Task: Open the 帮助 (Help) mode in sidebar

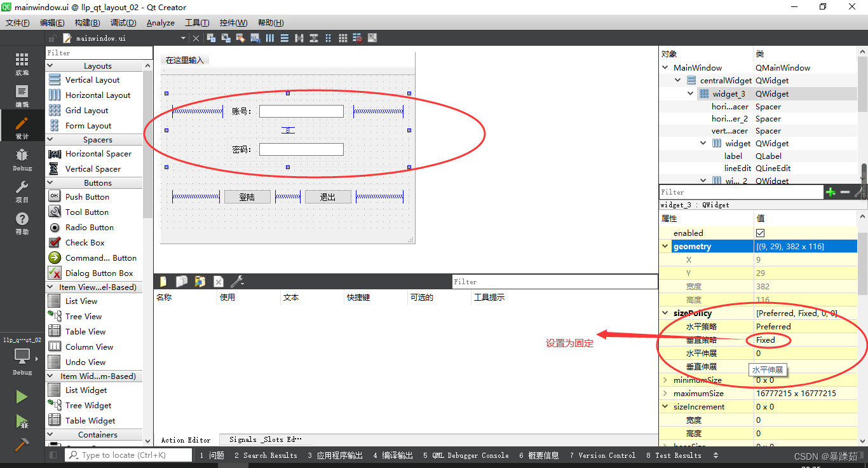Action: (22, 223)
